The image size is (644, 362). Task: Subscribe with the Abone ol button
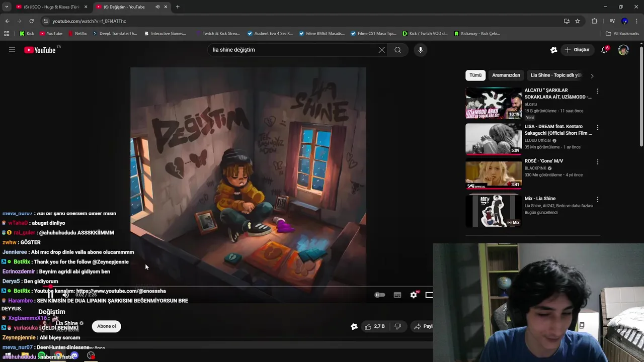coord(106,326)
